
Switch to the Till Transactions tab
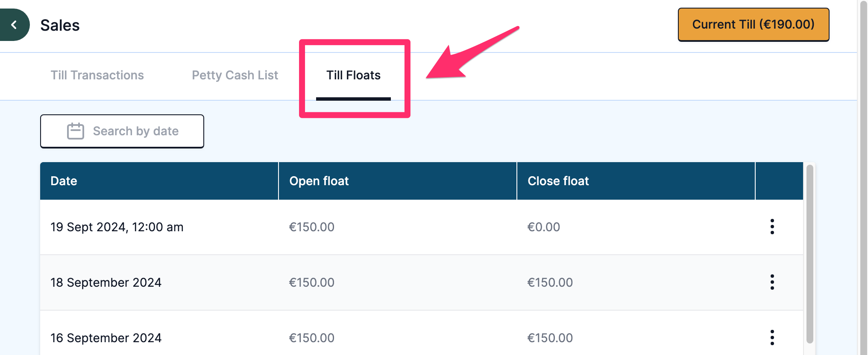coord(97,75)
